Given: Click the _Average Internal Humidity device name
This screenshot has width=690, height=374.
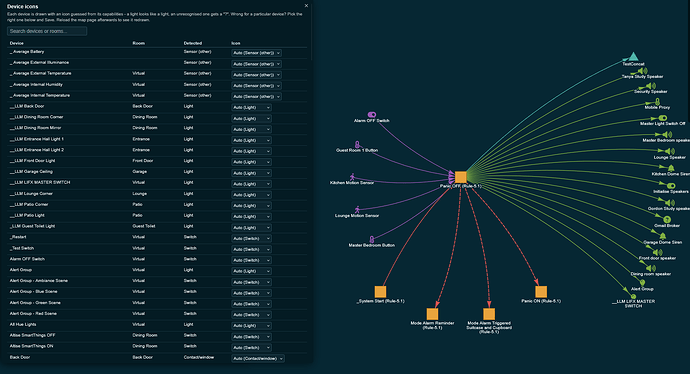Looking at the screenshot, I should [x=36, y=84].
